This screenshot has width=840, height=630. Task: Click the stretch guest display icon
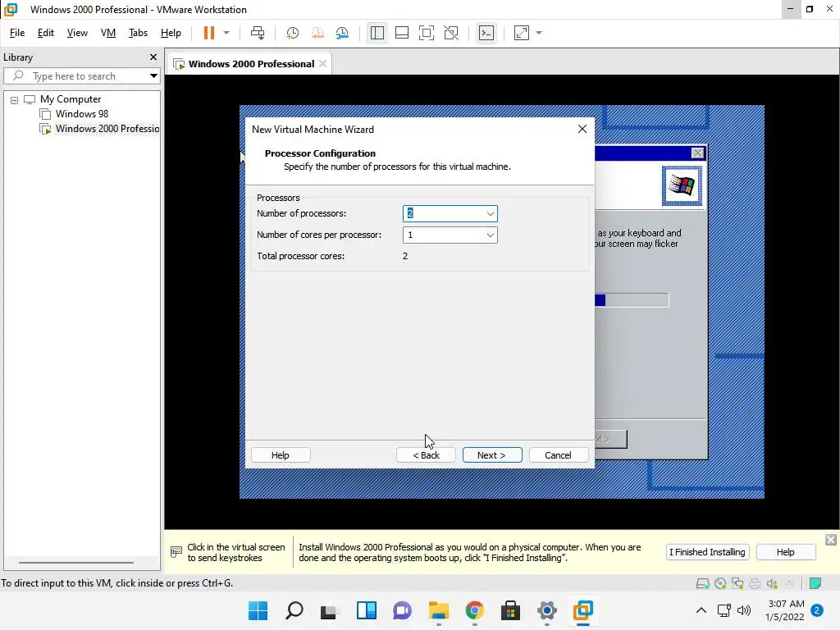coord(522,33)
